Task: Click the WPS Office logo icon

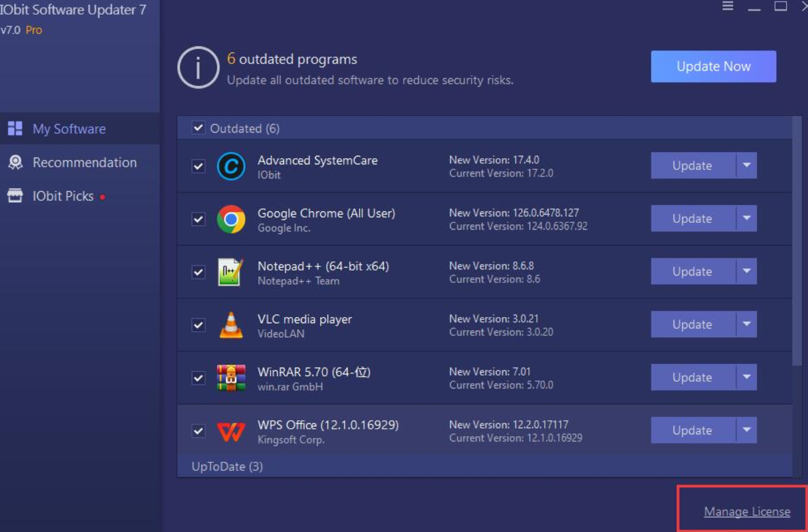Action: pyautogui.click(x=231, y=431)
